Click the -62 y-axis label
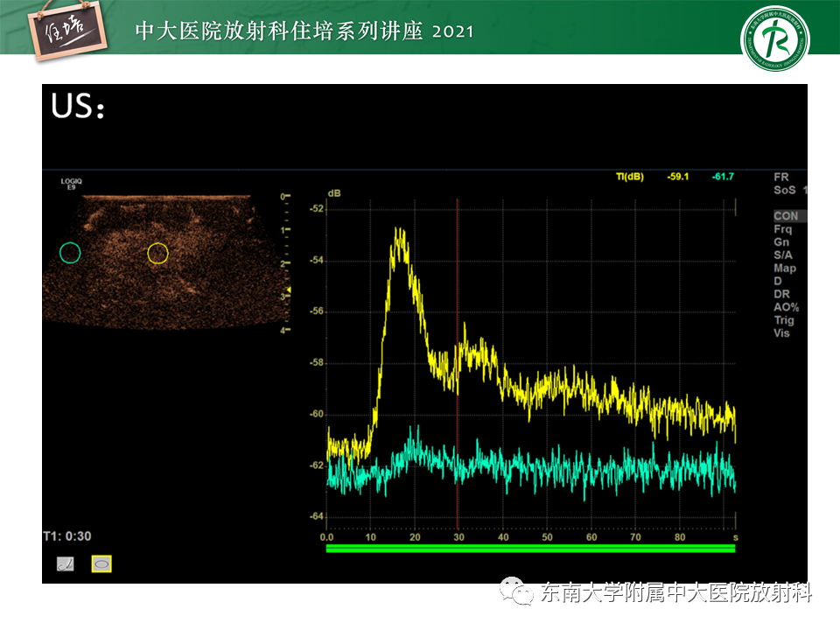The image size is (840, 630). point(317,465)
